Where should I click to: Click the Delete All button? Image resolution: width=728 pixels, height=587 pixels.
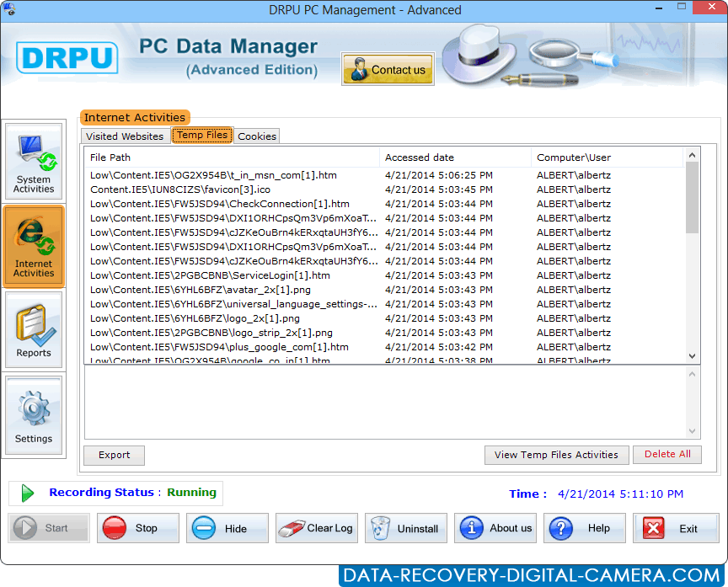coord(667,454)
